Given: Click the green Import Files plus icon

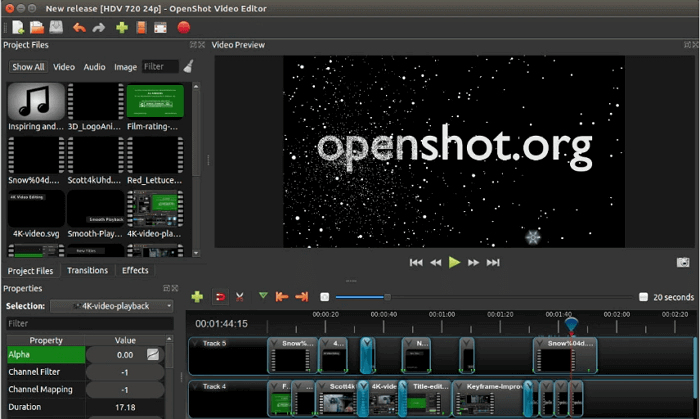Looking at the screenshot, I should (x=122, y=27).
